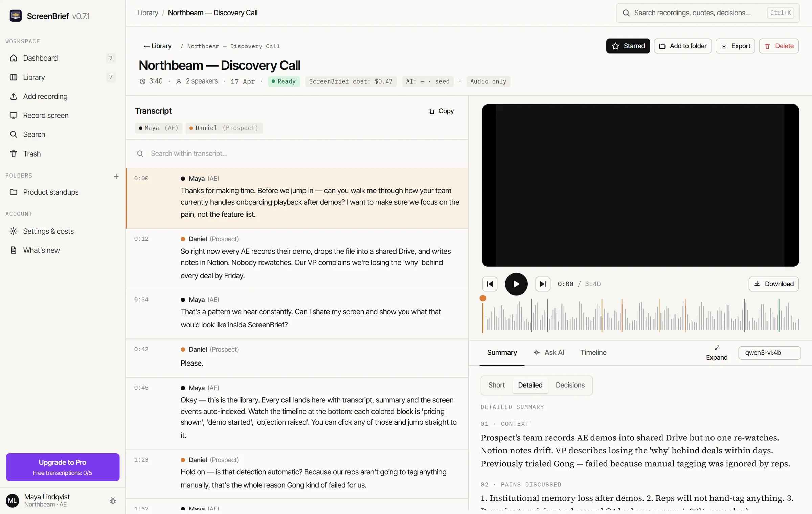Image resolution: width=812 pixels, height=514 pixels.
Task: Click the magnifier icon in the global search bar
Action: click(x=626, y=13)
